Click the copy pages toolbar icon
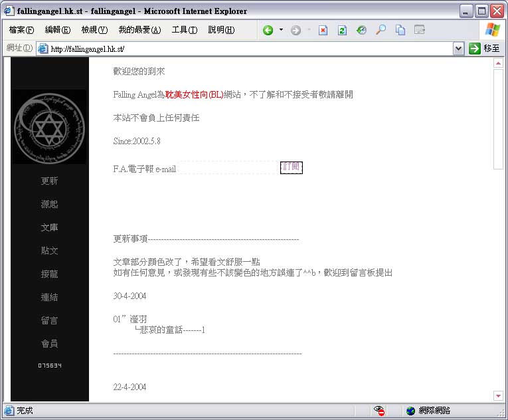Image resolution: width=508 pixels, height=420 pixels. (x=400, y=30)
